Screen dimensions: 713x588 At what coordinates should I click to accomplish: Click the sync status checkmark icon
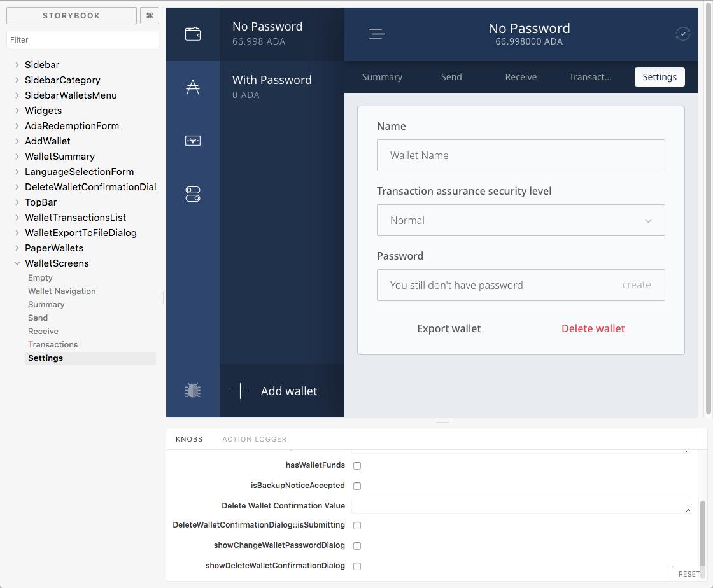pyautogui.click(x=682, y=34)
